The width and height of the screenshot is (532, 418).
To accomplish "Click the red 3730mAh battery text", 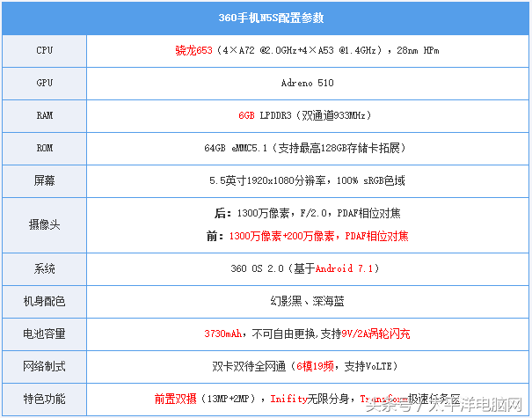I will [x=222, y=334].
